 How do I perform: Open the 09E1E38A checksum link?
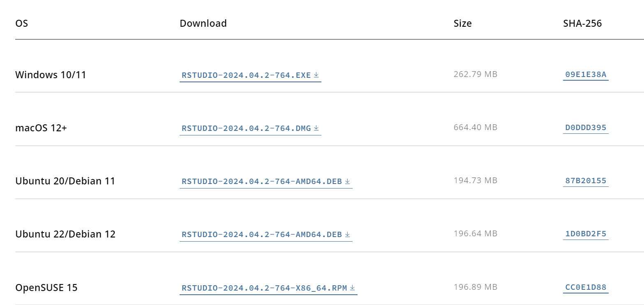tap(586, 75)
